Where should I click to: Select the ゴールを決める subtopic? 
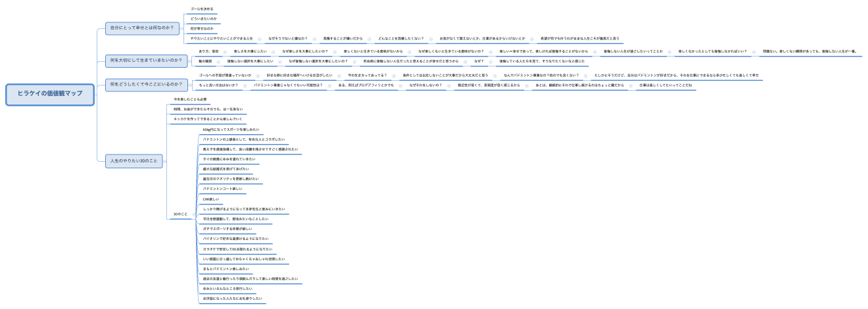click(202, 9)
